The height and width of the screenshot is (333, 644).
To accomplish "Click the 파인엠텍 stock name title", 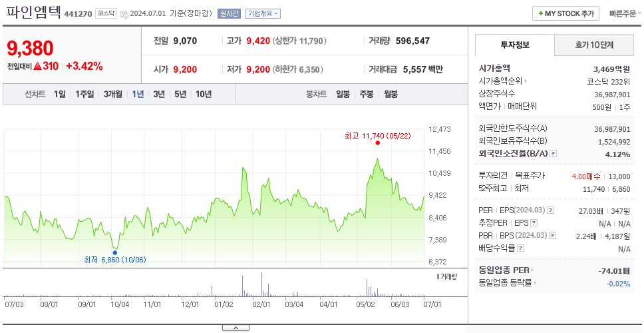I will pyautogui.click(x=34, y=13).
